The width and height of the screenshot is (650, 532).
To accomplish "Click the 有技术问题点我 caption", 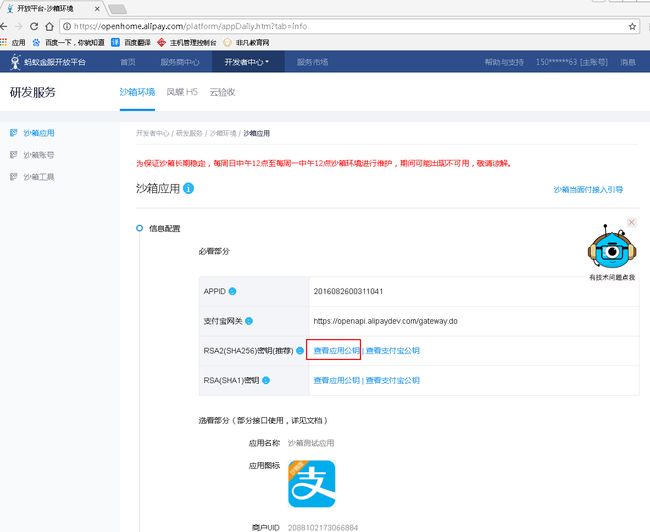I will (612, 277).
